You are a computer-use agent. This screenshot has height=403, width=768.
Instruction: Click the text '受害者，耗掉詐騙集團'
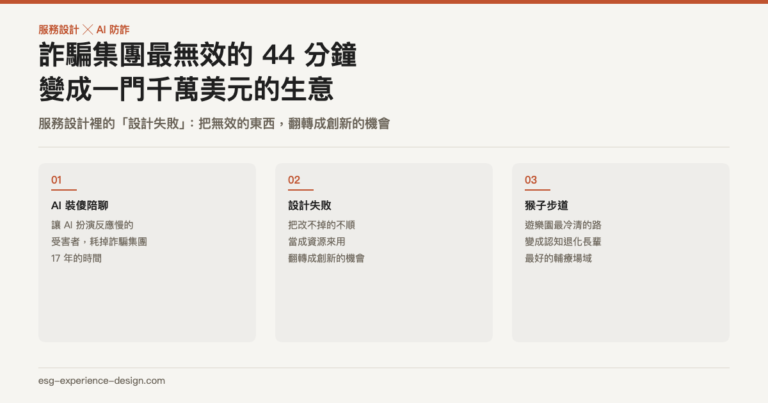[x=99, y=241]
